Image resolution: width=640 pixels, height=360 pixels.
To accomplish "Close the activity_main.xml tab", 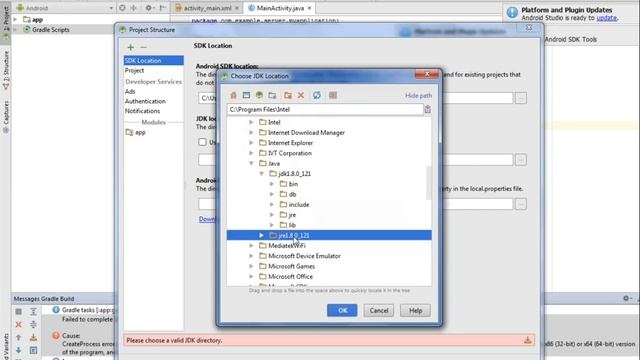I will [x=237, y=8].
